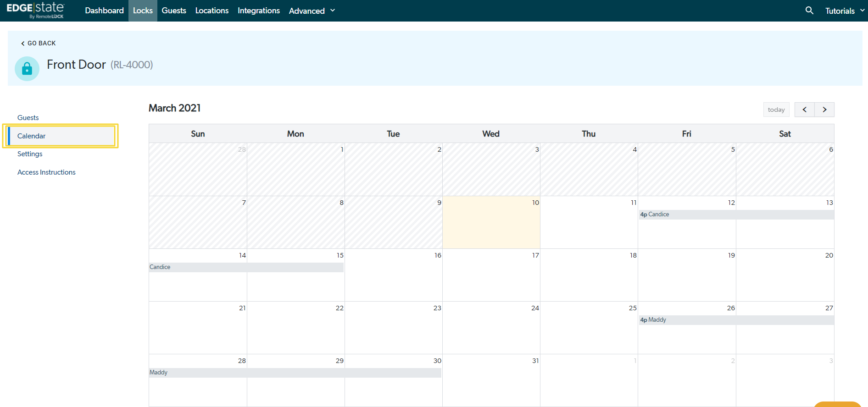
Task: Click the Front Door lock icon
Action: click(27, 69)
